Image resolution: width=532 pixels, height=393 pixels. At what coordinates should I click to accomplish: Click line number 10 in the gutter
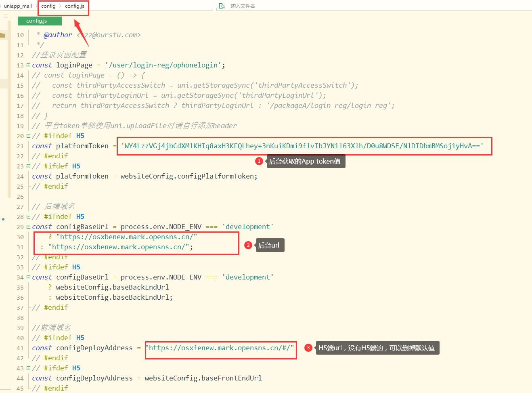click(20, 35)
